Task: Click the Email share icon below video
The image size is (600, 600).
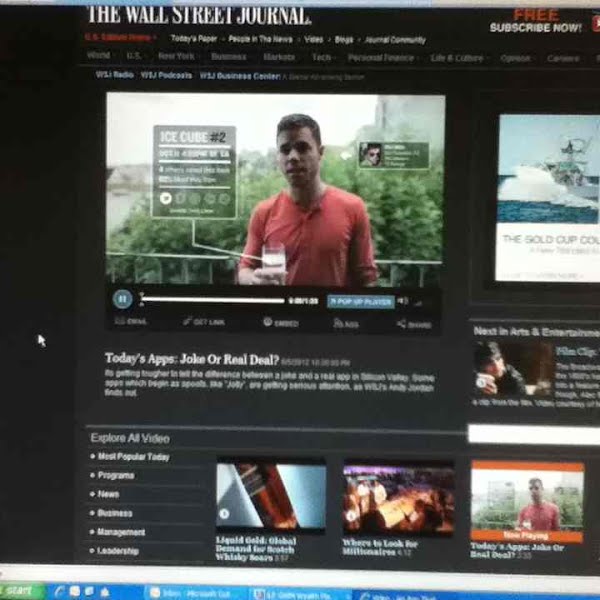Action: click(131, 322)
